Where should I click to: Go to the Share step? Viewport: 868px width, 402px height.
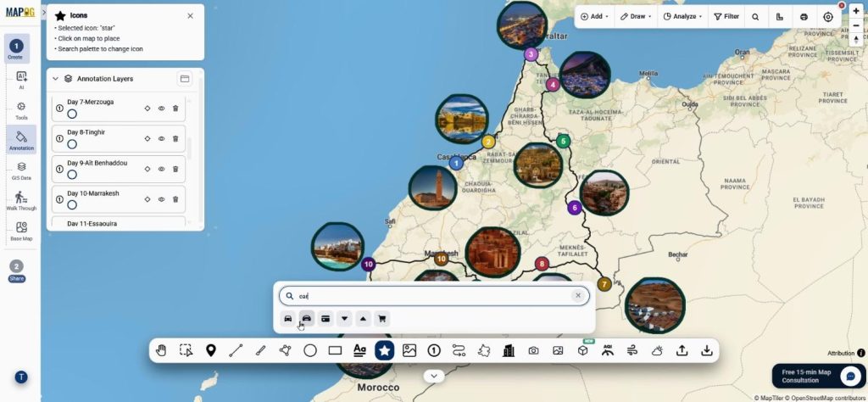click(x=17, y=271)
